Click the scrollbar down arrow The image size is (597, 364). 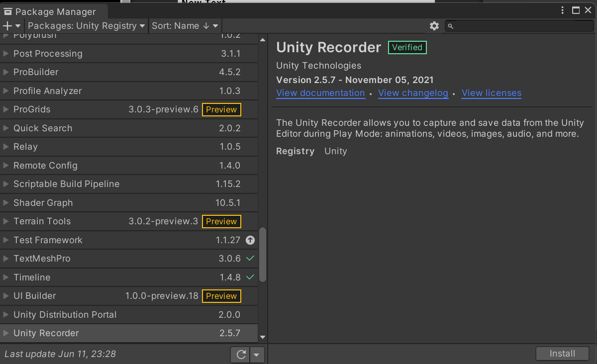[x=263, y=338]
